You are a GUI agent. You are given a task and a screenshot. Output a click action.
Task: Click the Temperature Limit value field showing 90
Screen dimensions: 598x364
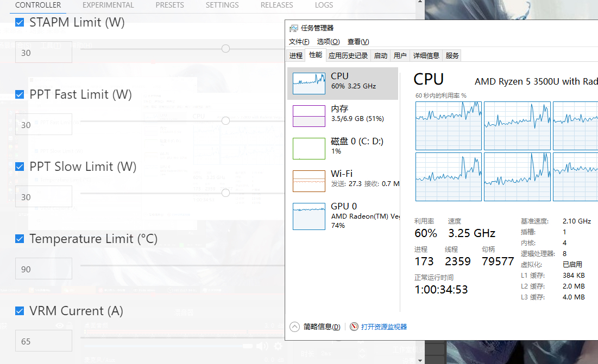pyautogui.click(x=43, y=269)
